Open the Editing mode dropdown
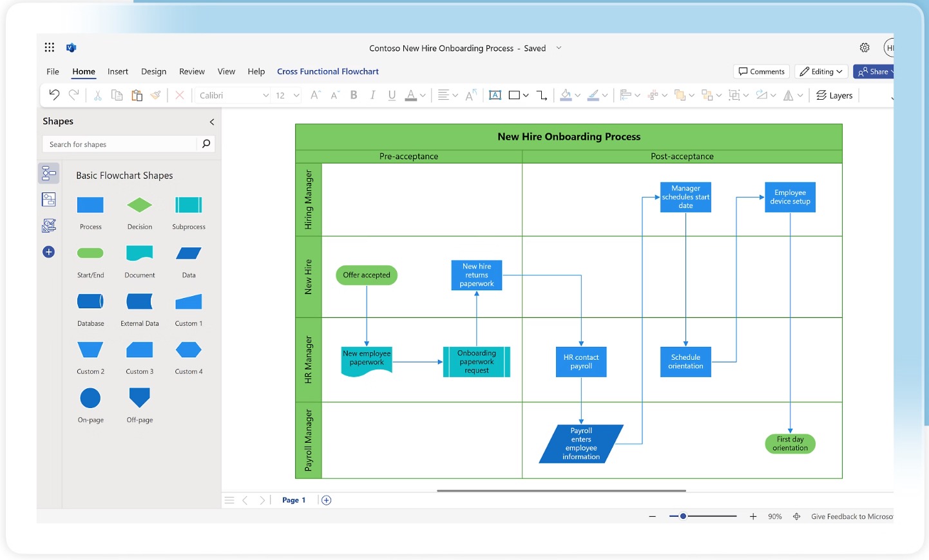The width and height of the screenshot is (929, 560). [x=821, y=71]
